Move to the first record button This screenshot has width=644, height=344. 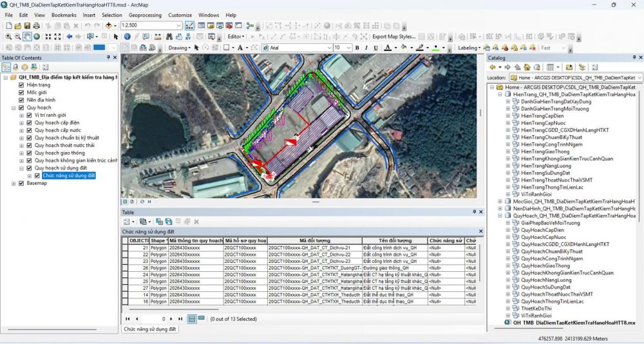click(128, 318)
